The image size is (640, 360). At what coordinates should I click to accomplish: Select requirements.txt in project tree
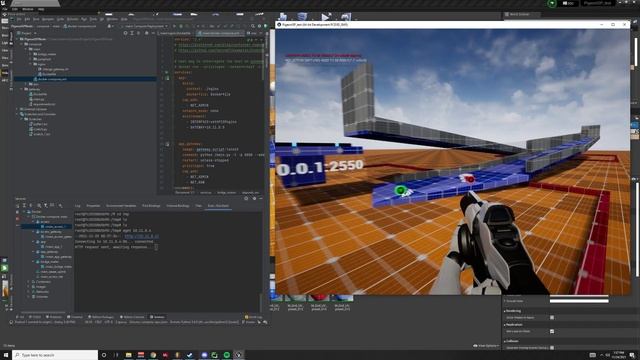[x=44, y=104]
